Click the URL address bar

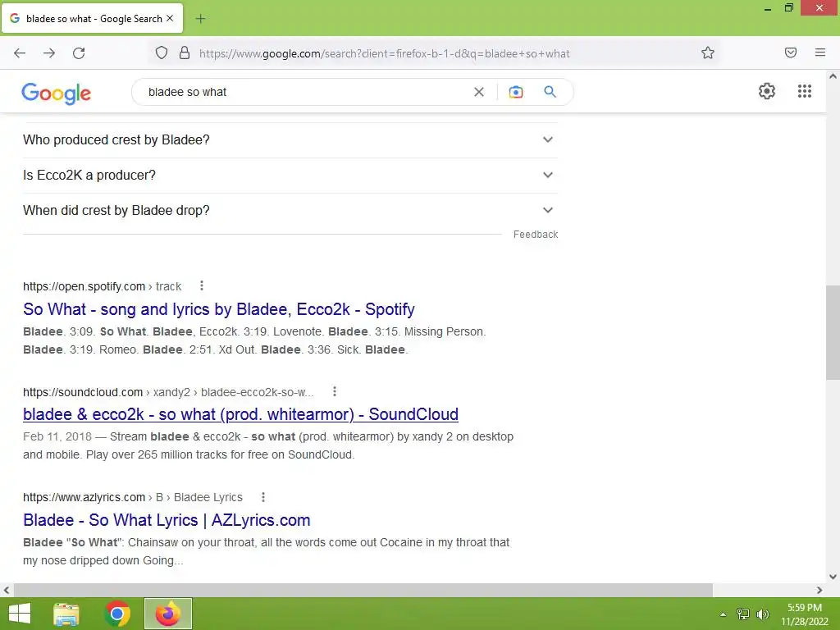tap(434, 53)
